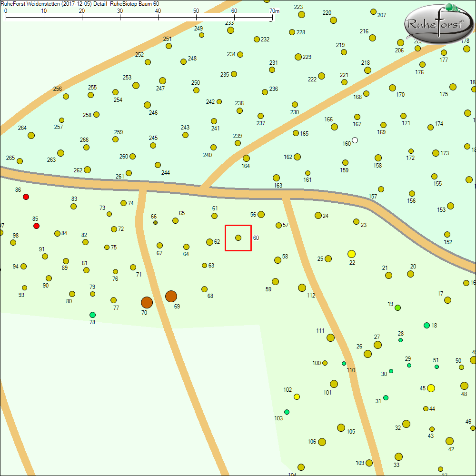Select the tree 207 marker
Screen dimensions: 476x476
click(373, 12)
